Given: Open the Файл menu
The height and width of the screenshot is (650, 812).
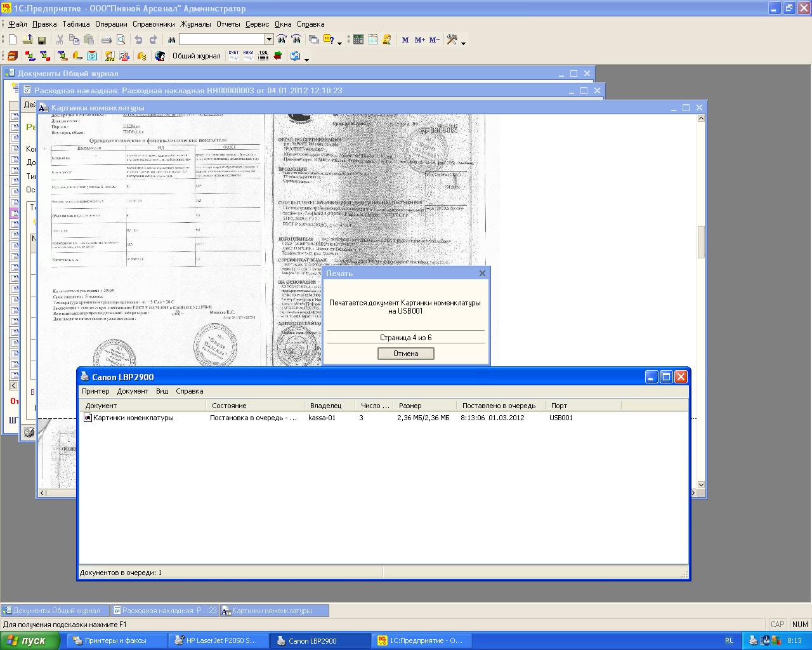Looking at the screenshot, I should 17,24.
